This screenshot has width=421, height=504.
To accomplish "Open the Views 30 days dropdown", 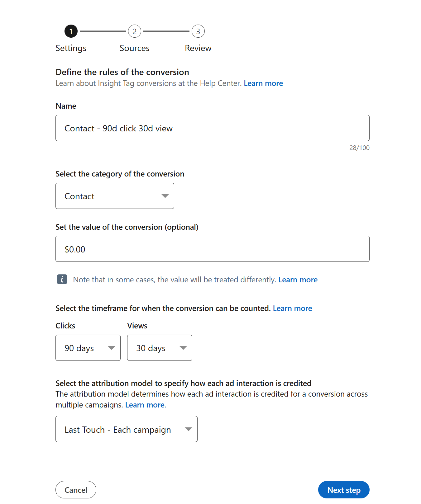I will pyautogui.click(x=160, y=348).
